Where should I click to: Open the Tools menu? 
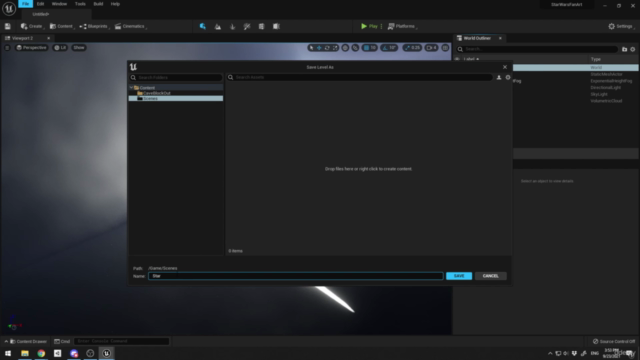pos(80,4)
